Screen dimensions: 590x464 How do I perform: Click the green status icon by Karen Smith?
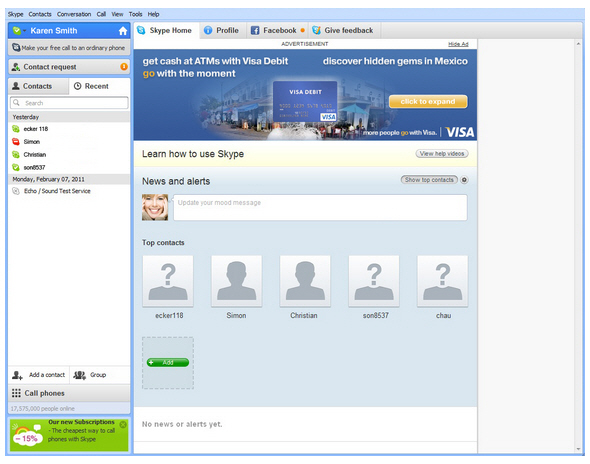click(17, 31)
